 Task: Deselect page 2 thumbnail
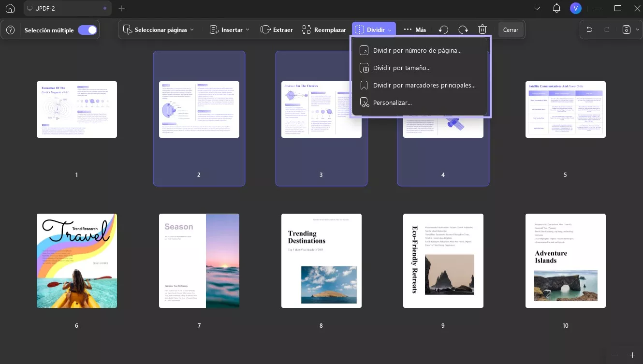(199, 109)
